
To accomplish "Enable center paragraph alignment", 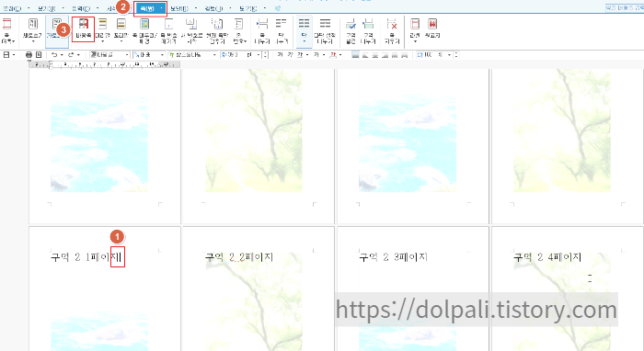I will (x=375, y=54).
